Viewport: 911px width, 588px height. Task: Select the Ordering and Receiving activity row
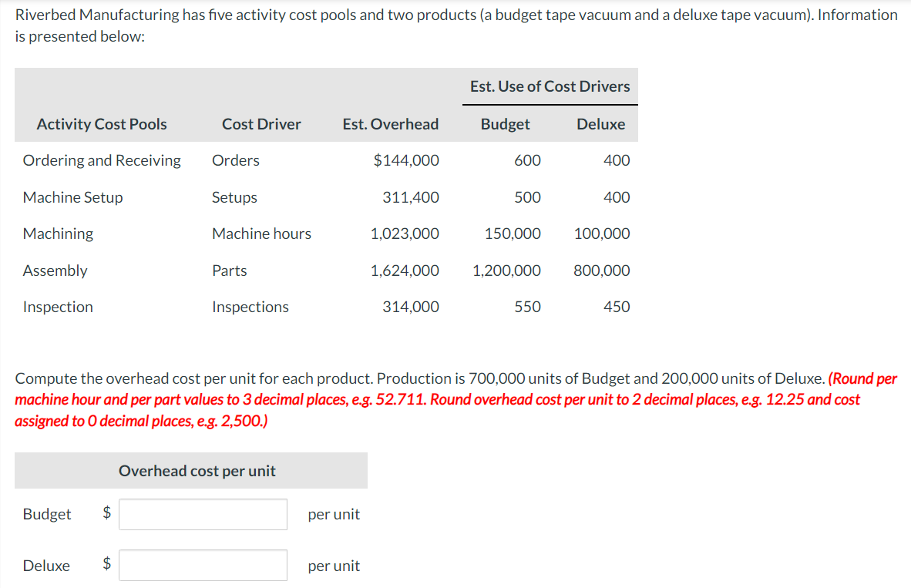(x=101, y=160)
